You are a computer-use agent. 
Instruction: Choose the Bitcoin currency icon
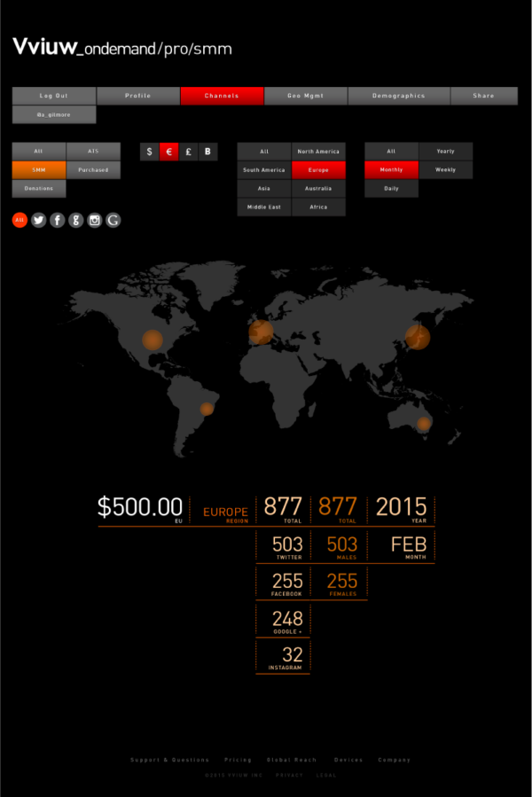(207, 152)
